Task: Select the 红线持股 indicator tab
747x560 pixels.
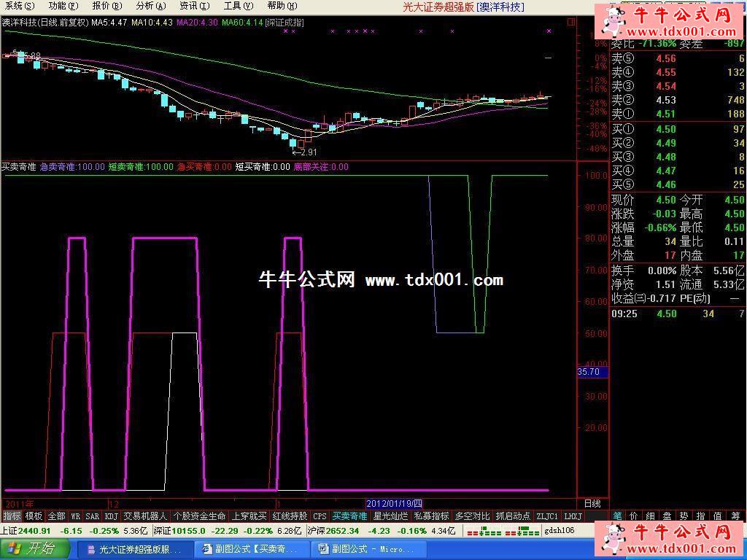Action: [290, 516]
